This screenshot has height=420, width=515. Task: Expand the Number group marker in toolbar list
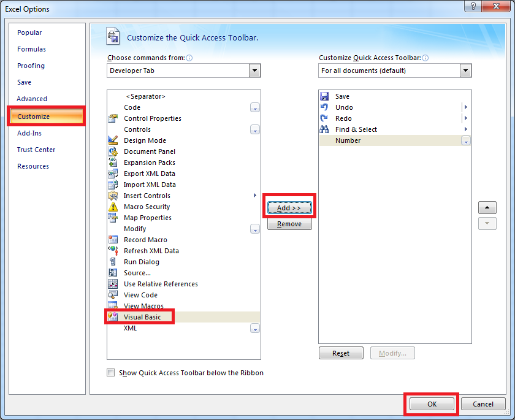466,140
